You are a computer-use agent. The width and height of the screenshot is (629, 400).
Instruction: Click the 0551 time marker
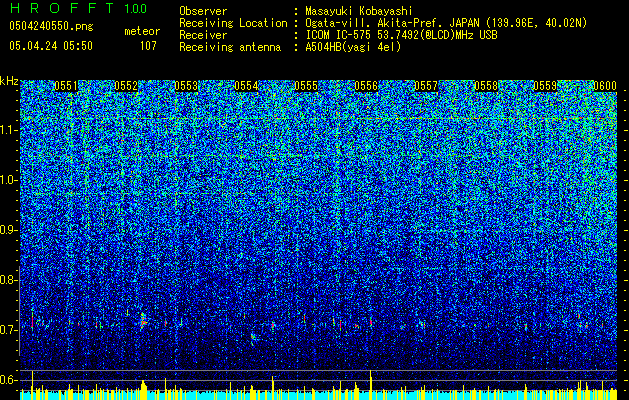[x=66, y=86]
